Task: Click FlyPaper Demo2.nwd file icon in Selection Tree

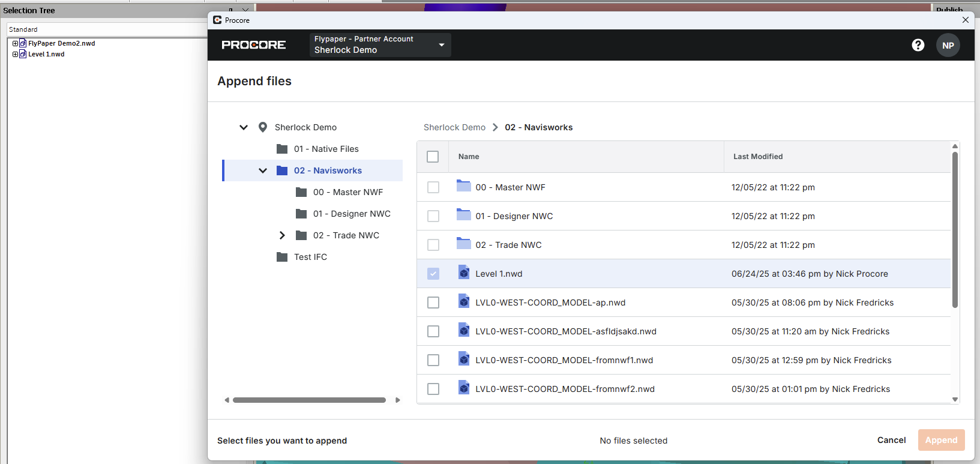Action: (23, 43)
